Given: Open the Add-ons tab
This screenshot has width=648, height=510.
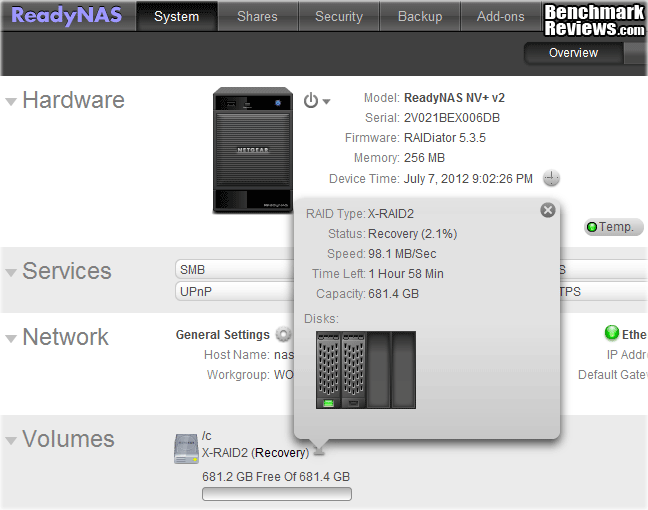Looking at the screenshot, I should (x=500, y=17).
